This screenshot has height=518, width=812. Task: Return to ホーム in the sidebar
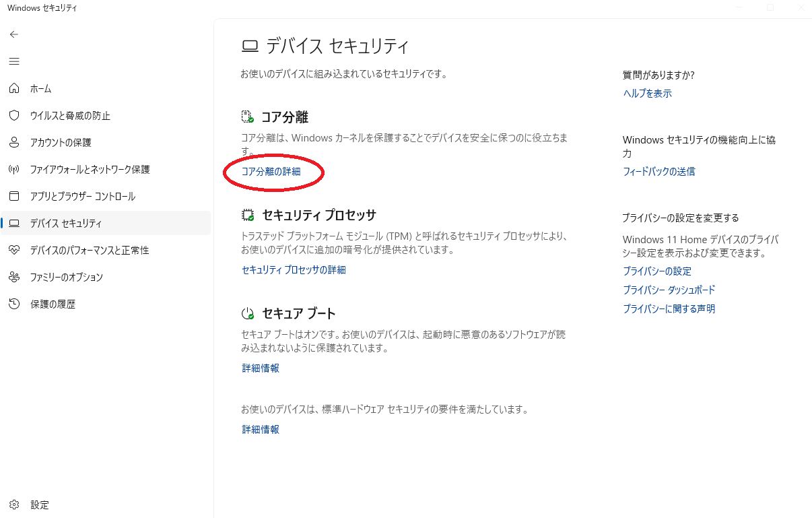40,88
